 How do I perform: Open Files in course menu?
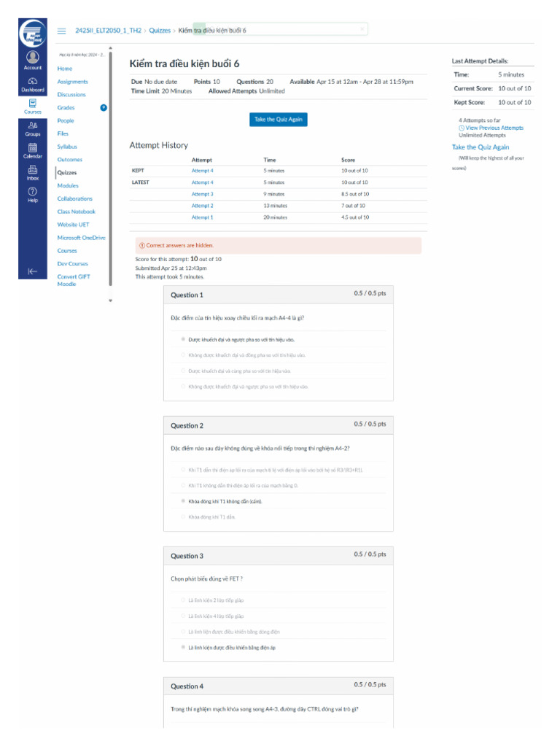[63, 134]
